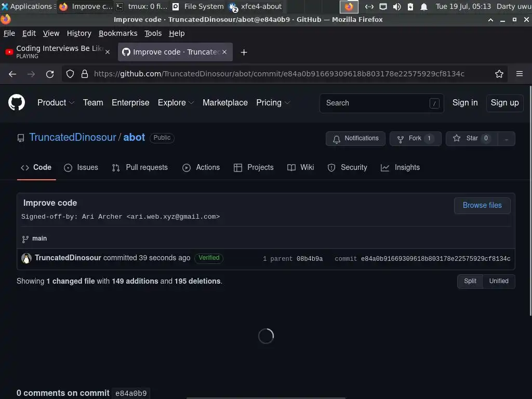Click the Firefox workspace icon in panel

pos(349,6)
